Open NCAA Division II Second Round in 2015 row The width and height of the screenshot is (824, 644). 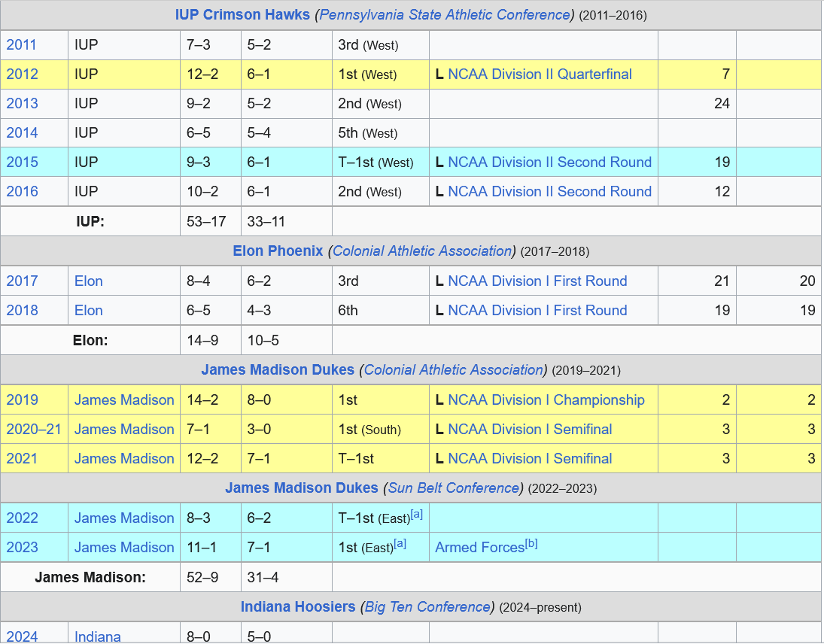point(549,163)
